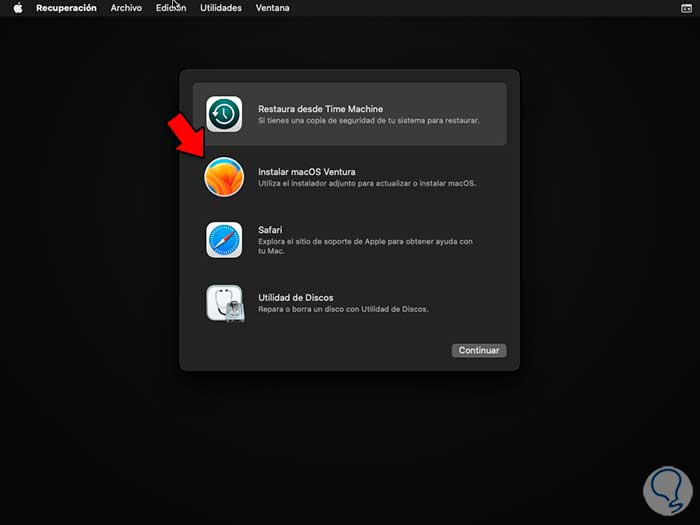This screenshot has height=525, width=700.
Task: Click description "Utiliza el instalador adjunto"
Action: click(x=367, y=183)
